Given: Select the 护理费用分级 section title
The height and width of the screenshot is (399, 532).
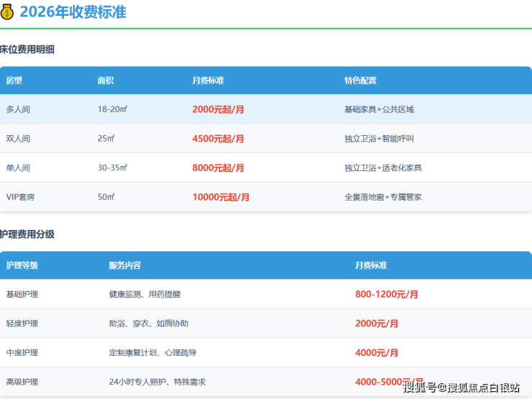Looking at the screenshot, I should 27,234.
